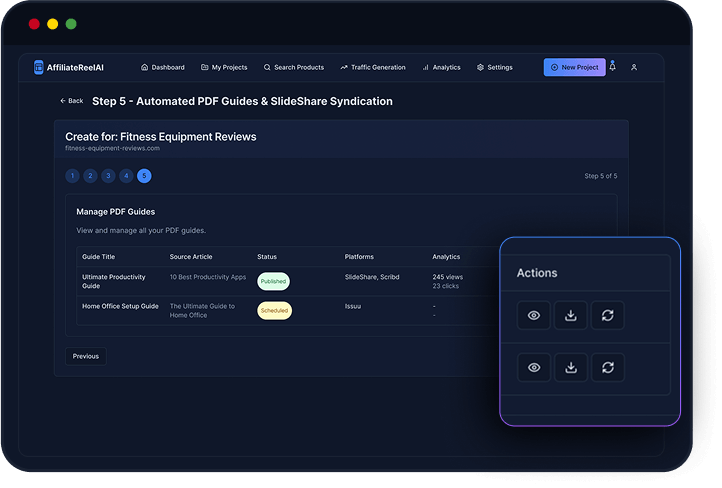722x488 pixels.
Task: Click download icon in the bottom Actions row
Action: (571, 368)
